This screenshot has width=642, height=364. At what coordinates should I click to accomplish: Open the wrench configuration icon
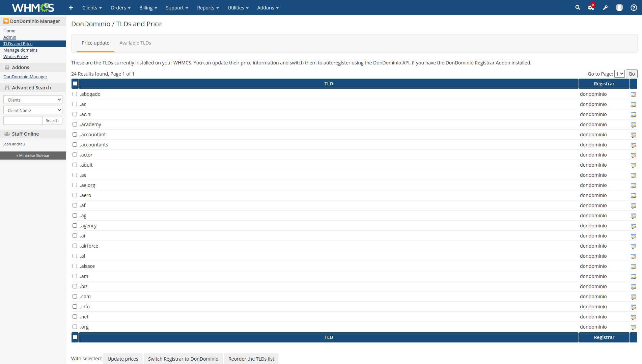(x=605, y=7)
